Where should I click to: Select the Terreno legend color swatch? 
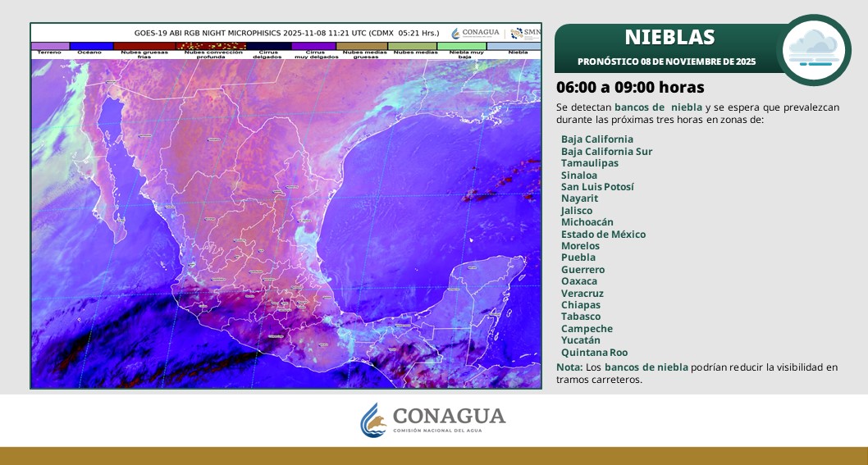50,46
